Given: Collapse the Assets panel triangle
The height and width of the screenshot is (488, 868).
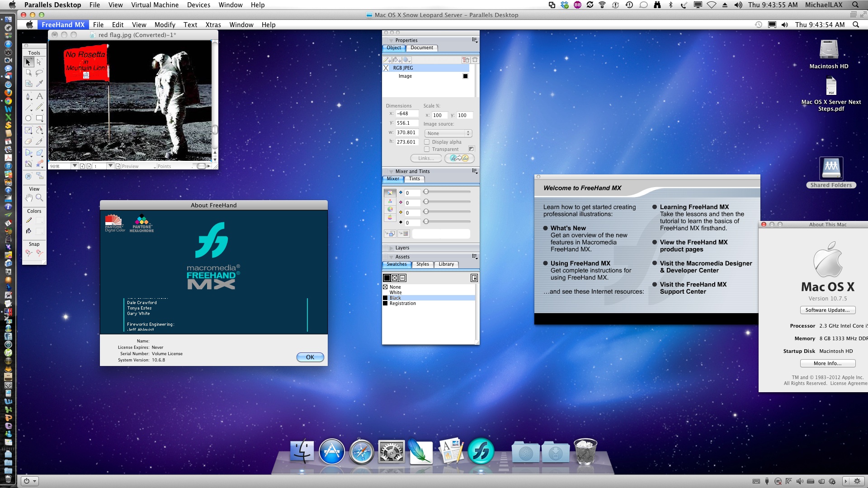Looking at the screenshot, I should 391,257.
